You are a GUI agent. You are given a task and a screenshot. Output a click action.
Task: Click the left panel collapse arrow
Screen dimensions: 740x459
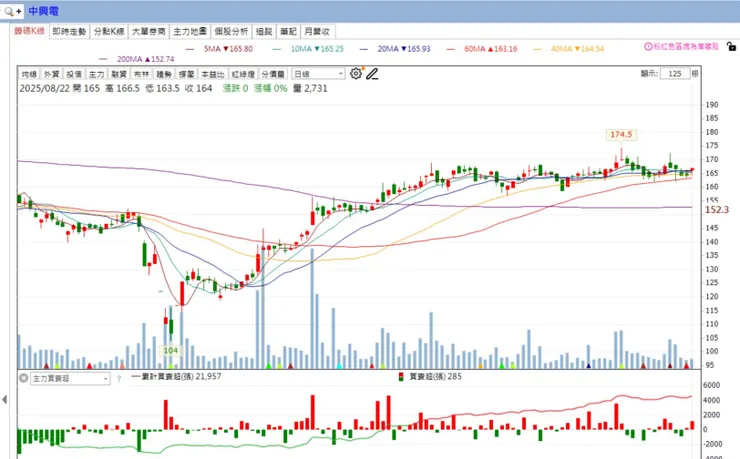tap(4, 400)
